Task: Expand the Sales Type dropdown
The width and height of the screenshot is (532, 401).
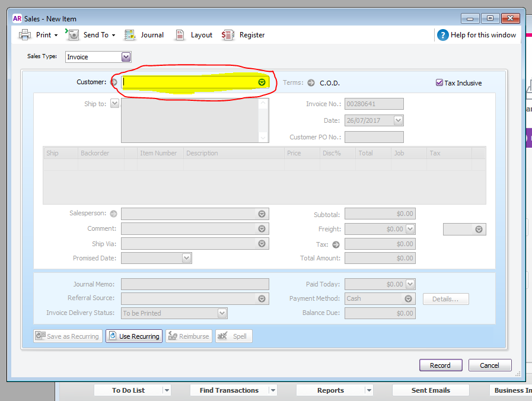Action: click(126, 57)
